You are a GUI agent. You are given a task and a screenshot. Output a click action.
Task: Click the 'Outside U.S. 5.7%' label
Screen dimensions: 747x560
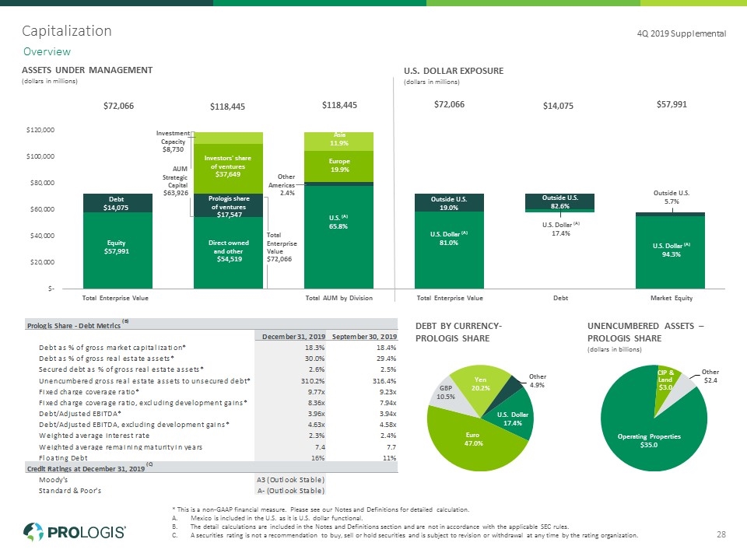(x=672, y=197)
